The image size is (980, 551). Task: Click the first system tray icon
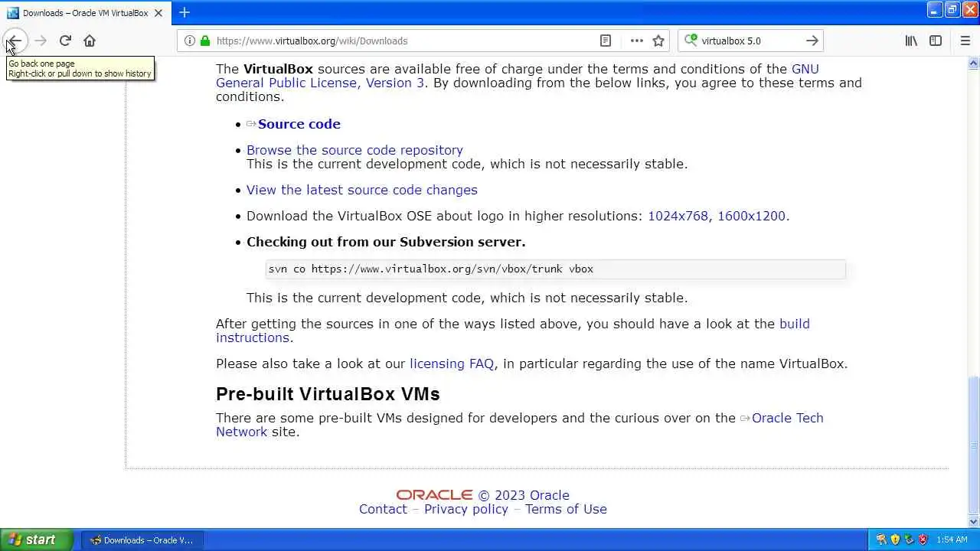click(x=881, y=540)
